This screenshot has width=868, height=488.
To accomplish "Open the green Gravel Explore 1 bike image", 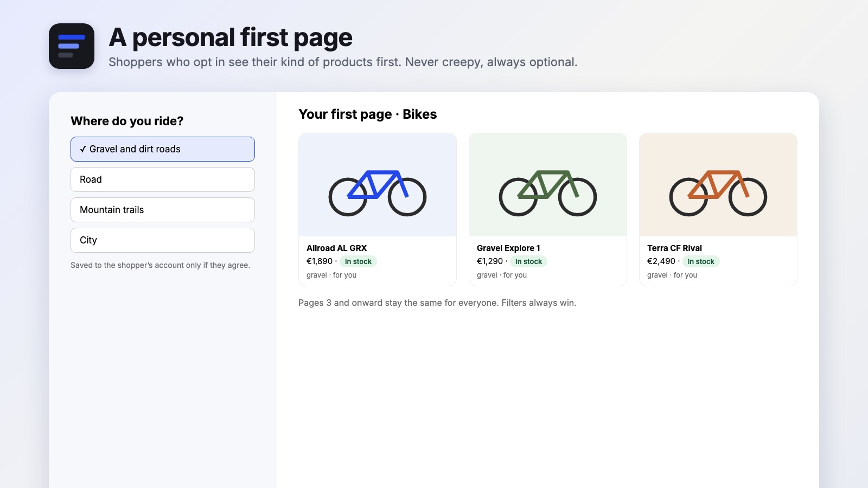I will (x=548, y=185).
